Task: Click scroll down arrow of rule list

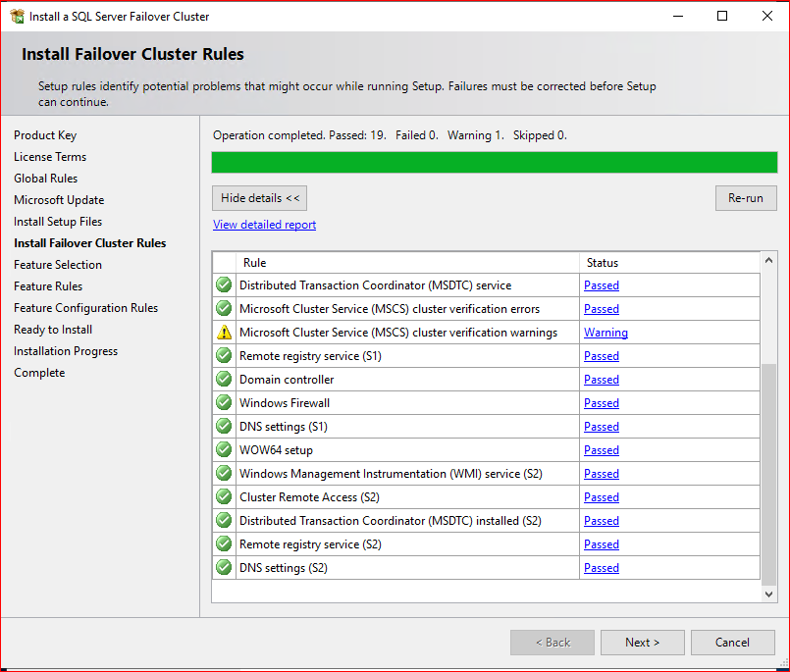Action: [x=768, y=594]
